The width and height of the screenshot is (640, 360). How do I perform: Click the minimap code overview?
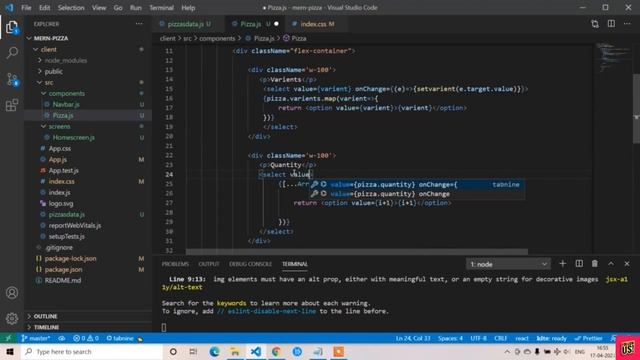[x=612, y=57]
